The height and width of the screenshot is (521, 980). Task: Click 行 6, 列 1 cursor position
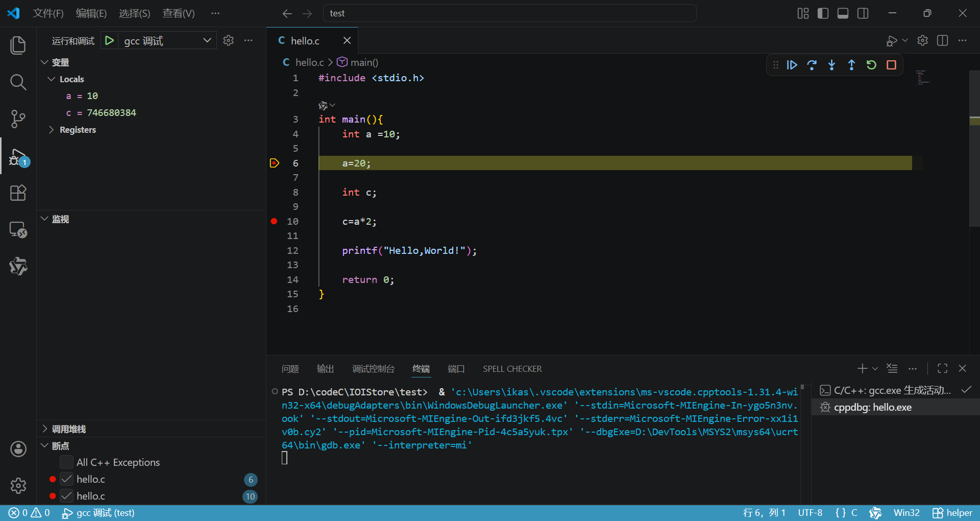point(764,513)
